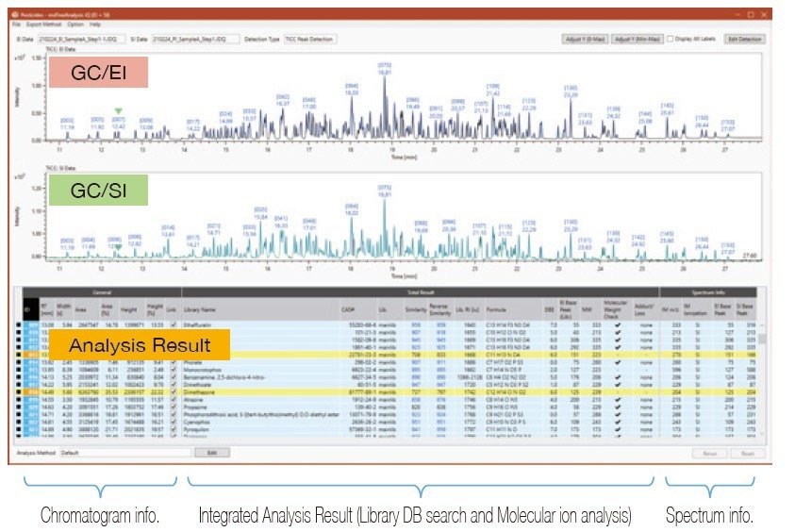
Task: Select peak label [073] in the EI chromatogram
Action: pos(385,65)
